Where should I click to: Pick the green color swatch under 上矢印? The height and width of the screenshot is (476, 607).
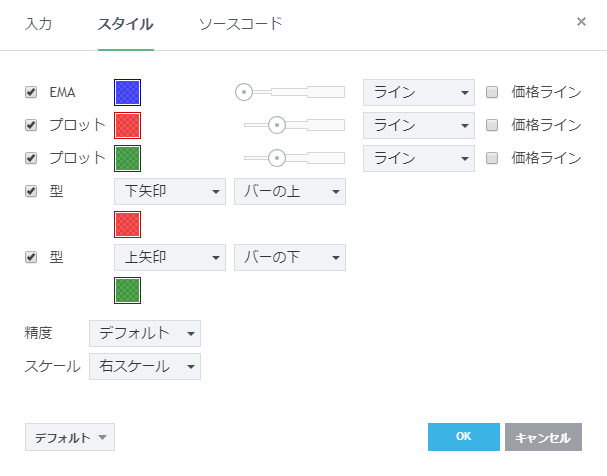[128, 290]
